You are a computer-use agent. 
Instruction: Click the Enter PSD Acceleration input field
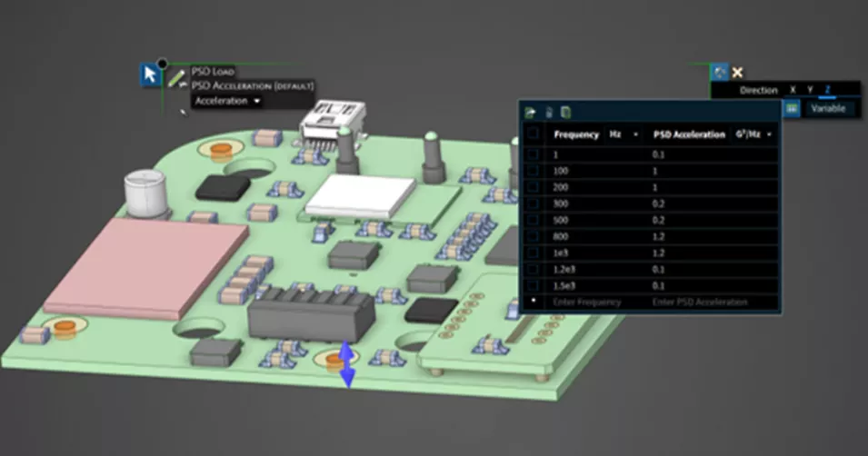[x=700, y=302]
